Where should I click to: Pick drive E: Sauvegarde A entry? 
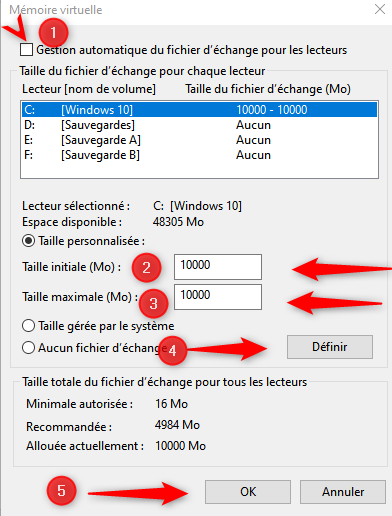(x=199, y=140)
